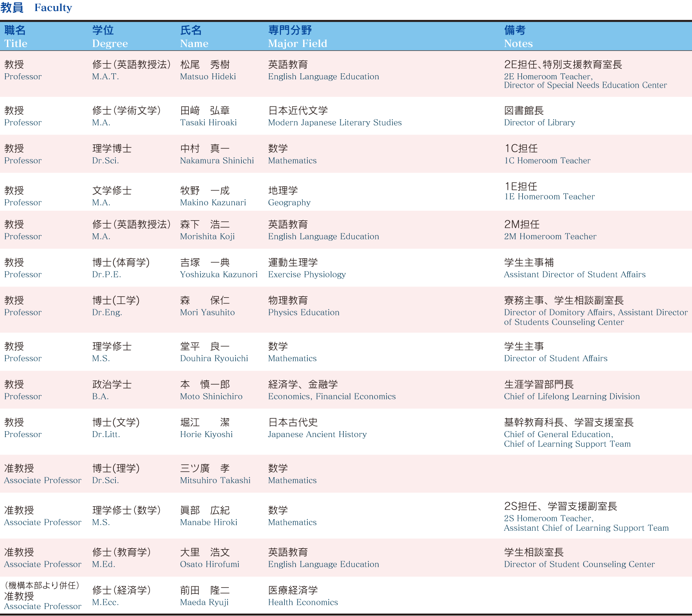Click 'Associate Professor' title in Osato's row
Screen dimensions: 692x616
coord(43,564)
